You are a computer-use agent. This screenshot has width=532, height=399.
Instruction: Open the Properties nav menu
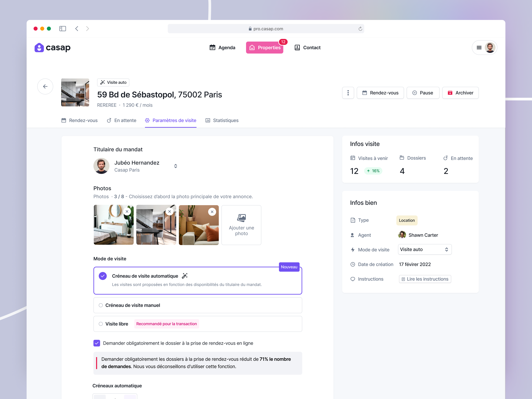[265, 48]
